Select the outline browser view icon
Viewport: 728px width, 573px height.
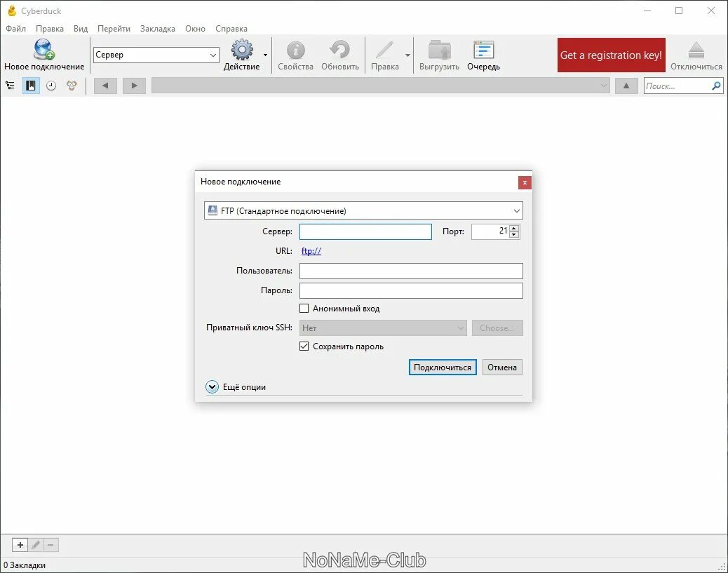(10, 85)
